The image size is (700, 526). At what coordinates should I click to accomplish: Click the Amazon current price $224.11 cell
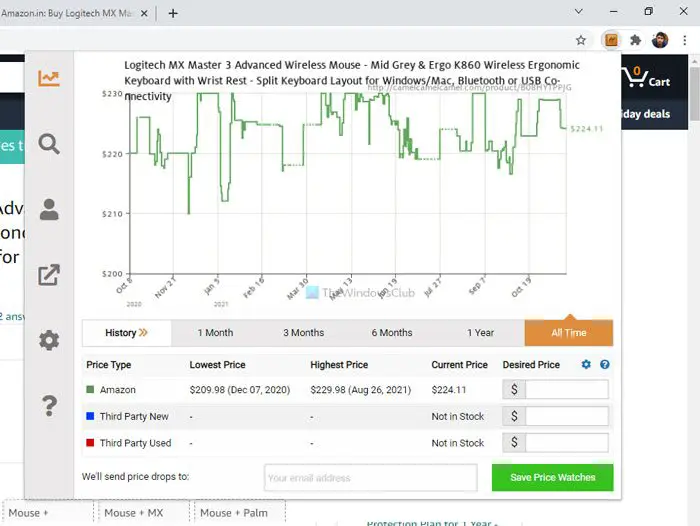(x=449, y=390)
